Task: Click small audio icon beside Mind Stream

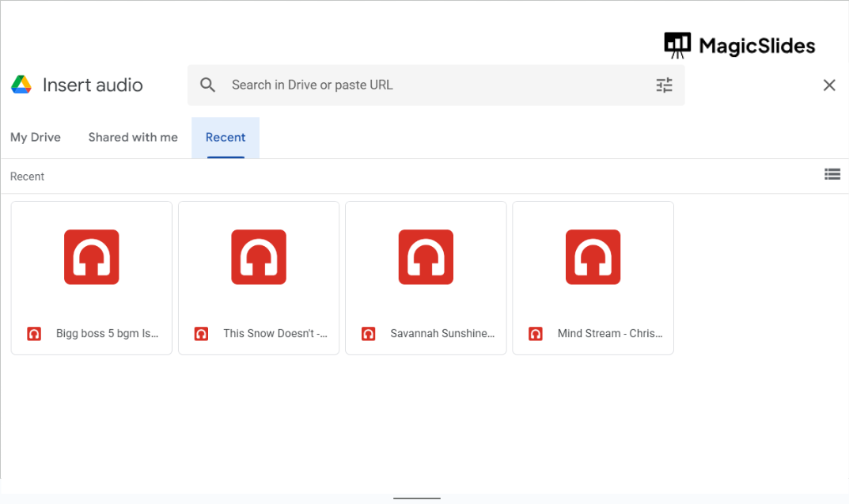Action: pyautogui.click(x=536, y=334)
